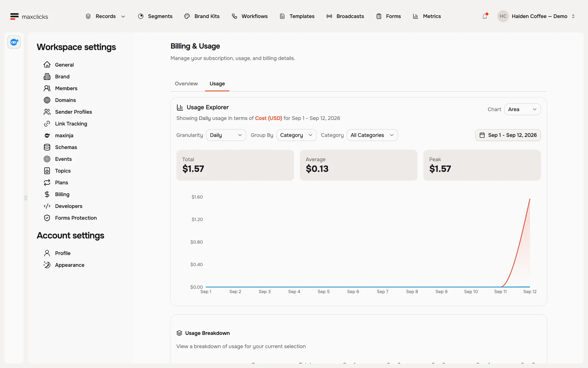Go to Broadcasts
Image resolution: width=588 pixels, height=368 pixels.
pos(345,16)
